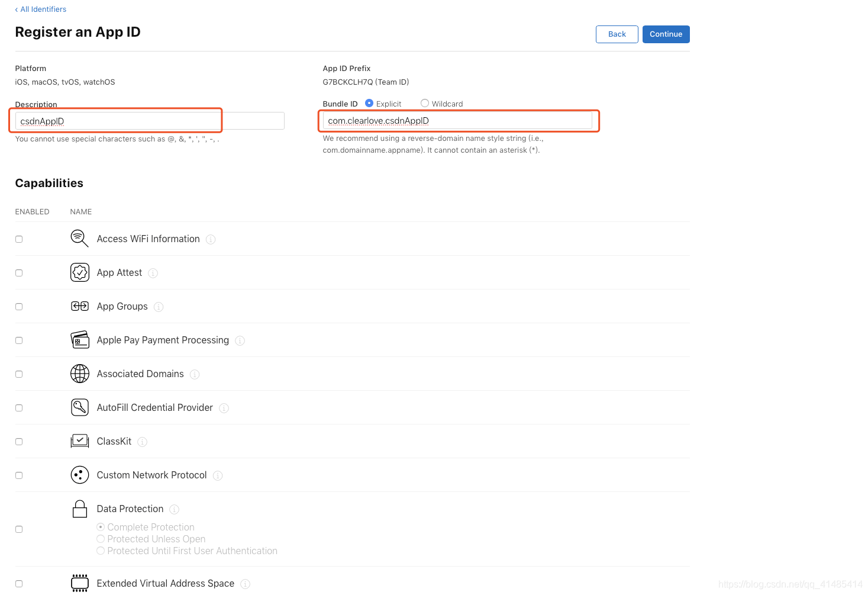
Task: Choose Complete Protection radio option
Action: coord(101,527)
